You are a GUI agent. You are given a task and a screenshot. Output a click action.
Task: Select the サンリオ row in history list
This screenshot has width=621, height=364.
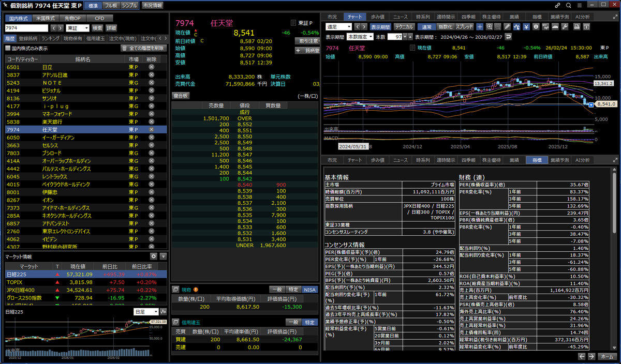click(85, 98)
